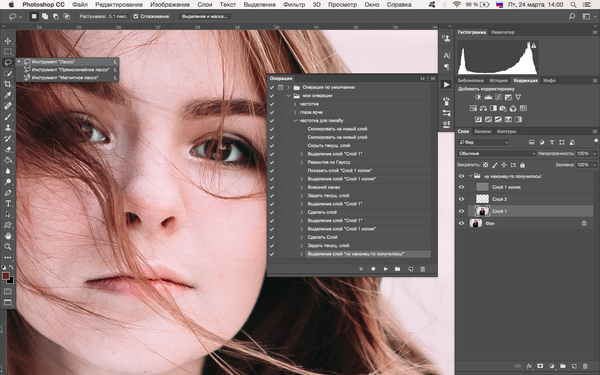The height and width of the screenshot is (375, 600).
Task: Collapse the мои операции set
Action: [x=289, y=96]
